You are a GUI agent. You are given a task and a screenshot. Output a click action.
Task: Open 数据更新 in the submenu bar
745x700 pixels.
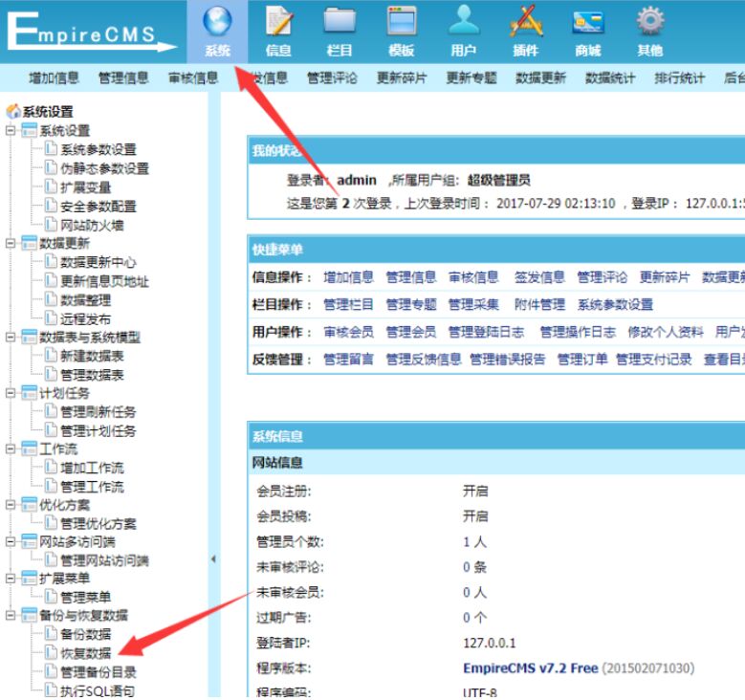540,77
